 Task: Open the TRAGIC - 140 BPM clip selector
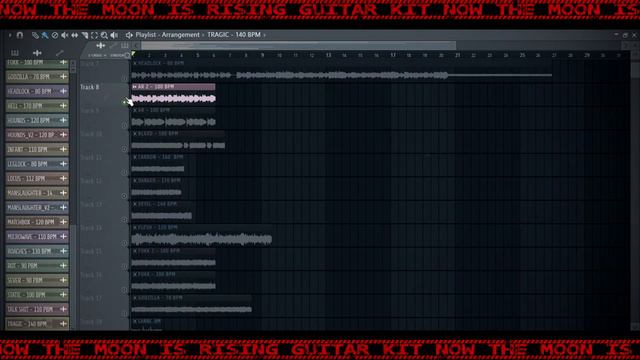234,35
